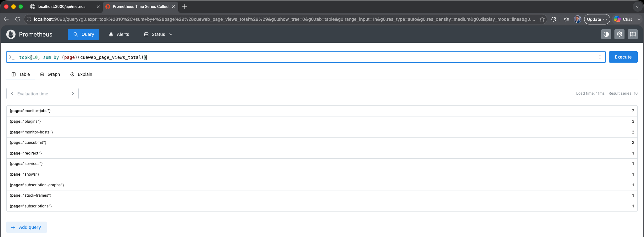Bookmark this page with the star icon

click(542, 19)
